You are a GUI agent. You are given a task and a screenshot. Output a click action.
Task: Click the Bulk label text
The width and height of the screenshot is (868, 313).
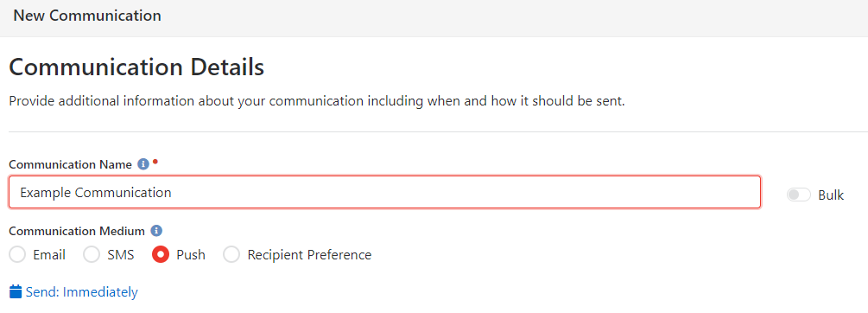(831, 195)
